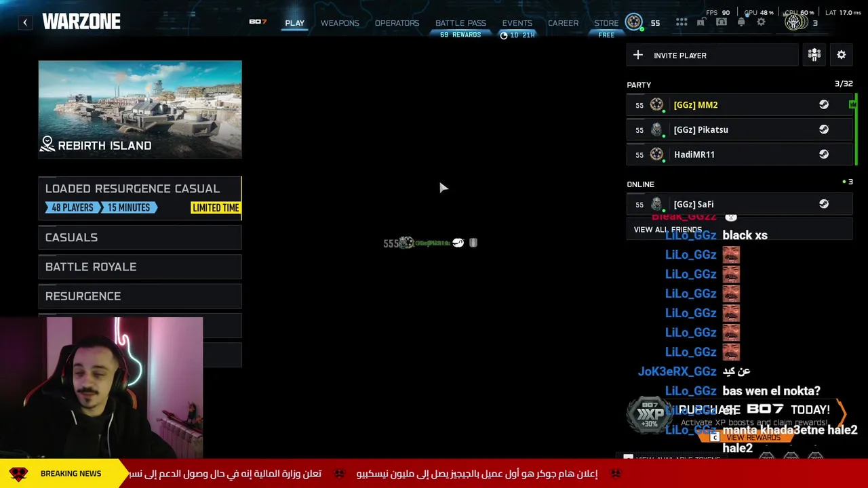
Task: Select online friend [GGz] SaFi
Action: click(x=739, y=204)
